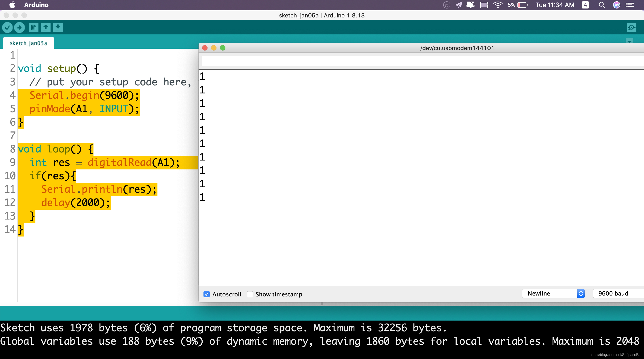Viewport: 644px width, 359px height.
Task: Click the console divider resize handle
Action: pos(322,304)
